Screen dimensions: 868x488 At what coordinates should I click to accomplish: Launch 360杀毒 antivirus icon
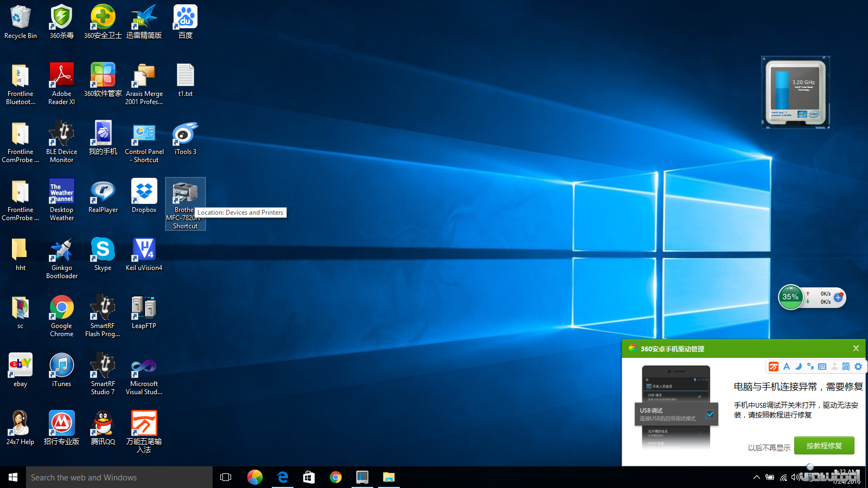62,22
